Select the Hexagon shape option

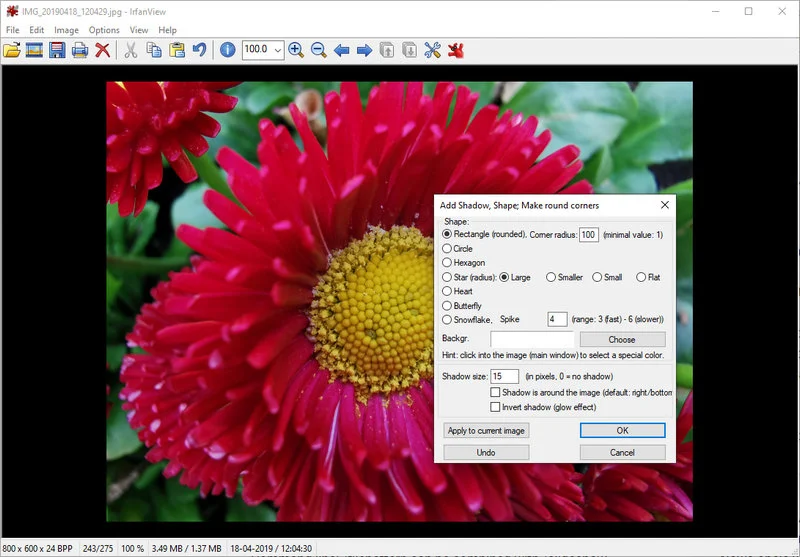pyautogui.click(x=447, y=263)
